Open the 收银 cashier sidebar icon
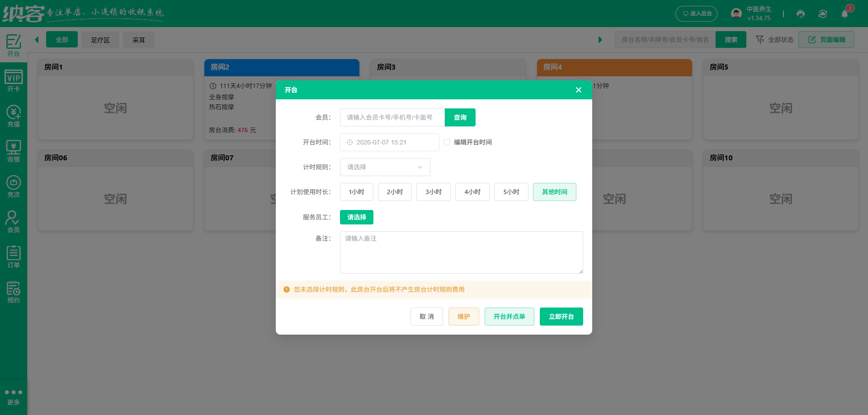This screenshot has width=868, height=415. [x=14, y=151]
